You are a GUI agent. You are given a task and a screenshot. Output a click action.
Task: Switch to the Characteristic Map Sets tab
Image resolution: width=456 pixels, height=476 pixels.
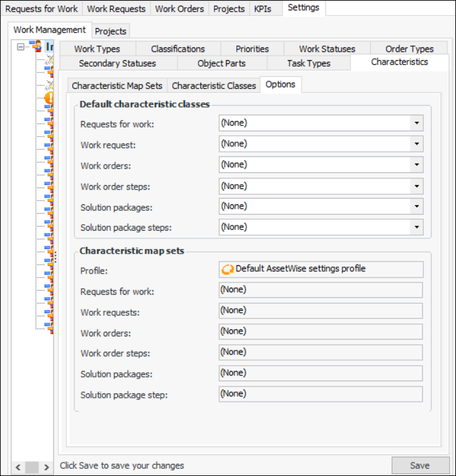pyautogui.click(x=117, y=86)
